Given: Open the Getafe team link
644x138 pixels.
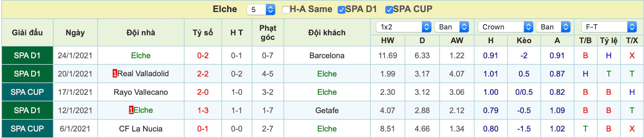Looking at the screenshot, I should (x=327, y=110).
